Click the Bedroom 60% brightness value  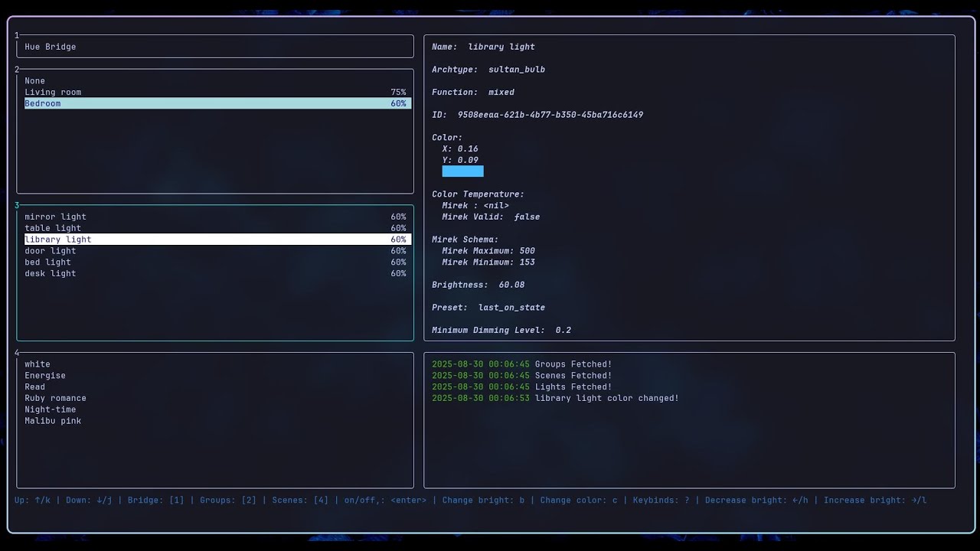pos(398,103)
